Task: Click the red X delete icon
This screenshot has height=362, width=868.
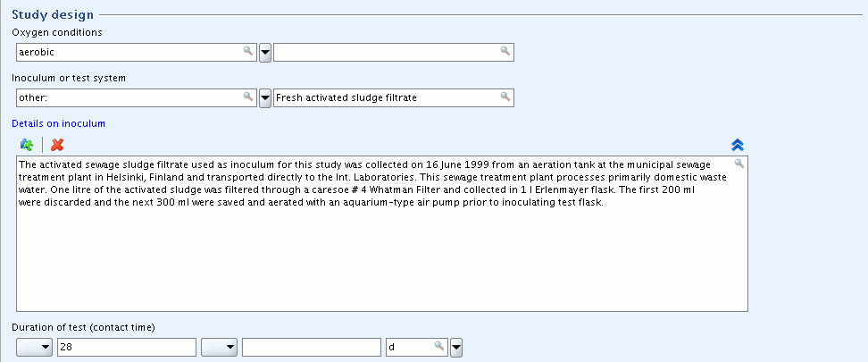Action: [x=57, y=145]
